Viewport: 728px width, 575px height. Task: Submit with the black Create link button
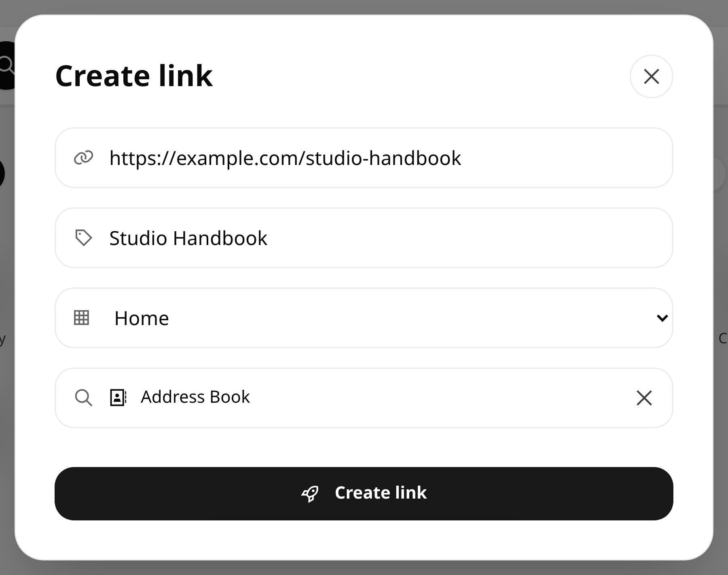coord(364,494)
